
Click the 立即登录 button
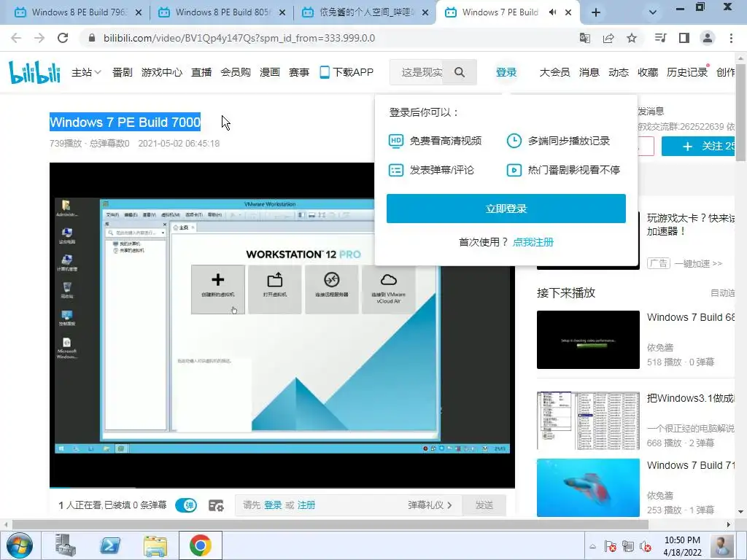(x=506, y=209)
